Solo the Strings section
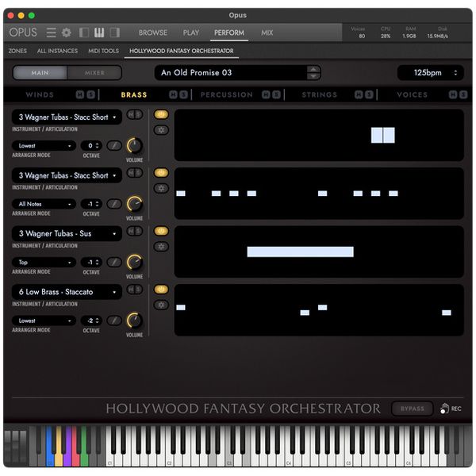Viewport: 476px width, 476px height. (369, 94)
